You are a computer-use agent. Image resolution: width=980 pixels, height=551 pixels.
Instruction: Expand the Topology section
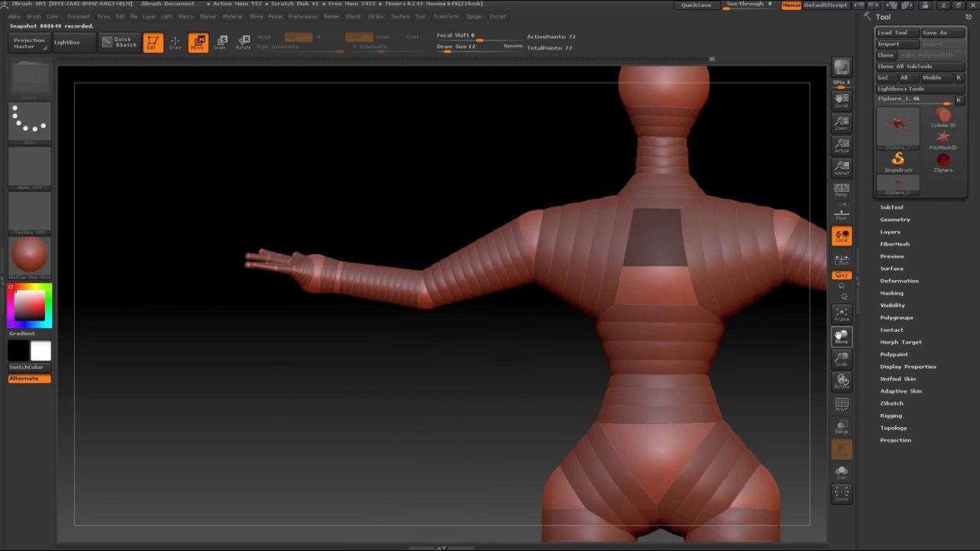click(893, 428)
